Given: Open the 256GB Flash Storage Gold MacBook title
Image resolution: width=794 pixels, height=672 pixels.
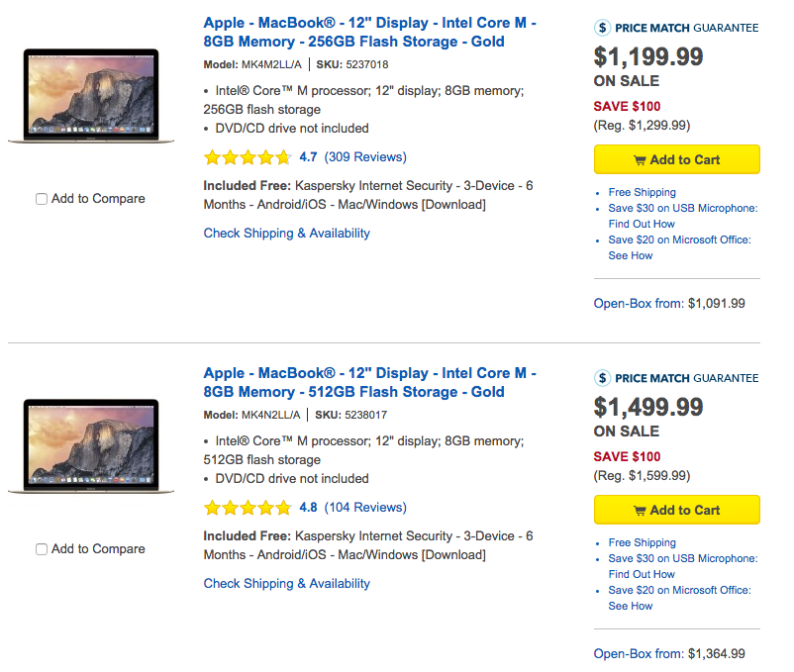Looking at the screenshot, I should tap(369, 32).
